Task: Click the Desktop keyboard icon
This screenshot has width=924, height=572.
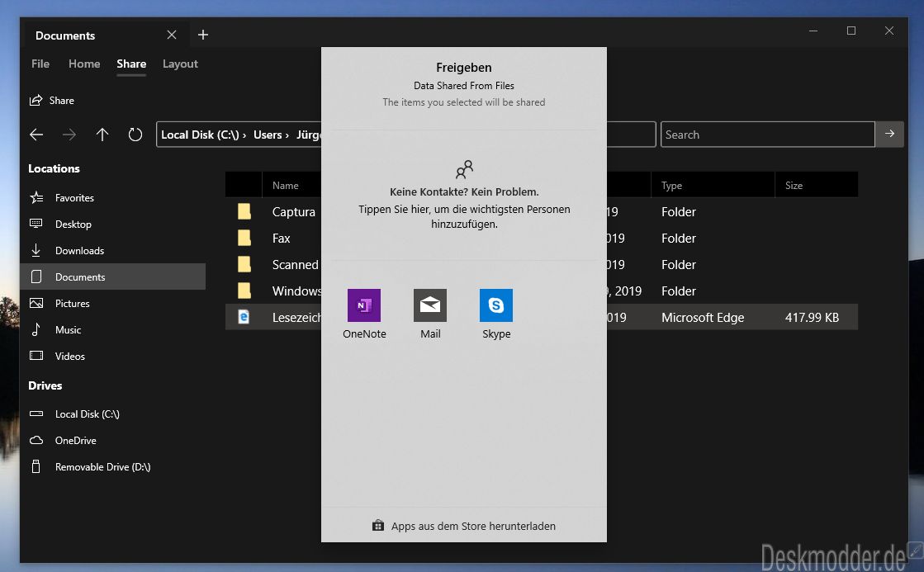Action: (x=36, y=223)
